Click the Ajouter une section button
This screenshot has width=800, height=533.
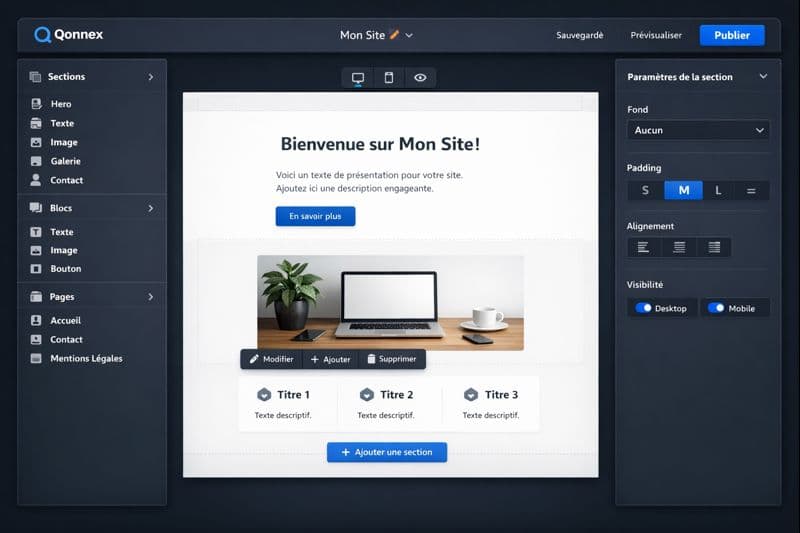pyautogui.click(x=387, y=452)
